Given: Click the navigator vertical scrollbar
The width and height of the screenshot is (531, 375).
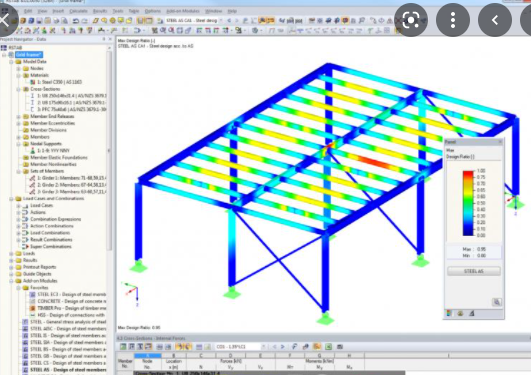Looking at the screenshot, I should 109,149.
